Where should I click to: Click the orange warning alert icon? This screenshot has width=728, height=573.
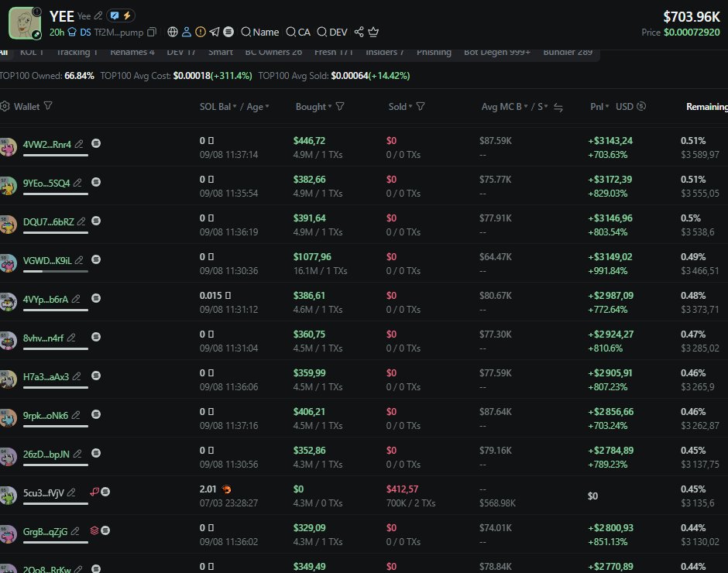(x=201, y=32)
